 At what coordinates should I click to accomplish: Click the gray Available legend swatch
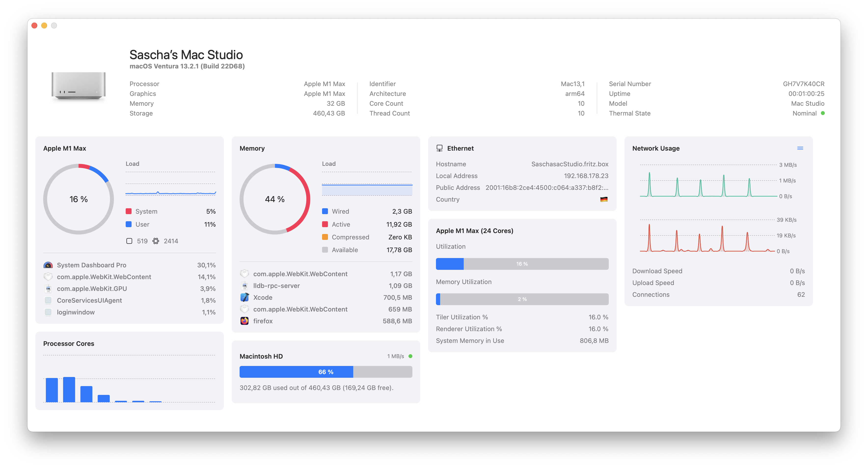[325, 250]
